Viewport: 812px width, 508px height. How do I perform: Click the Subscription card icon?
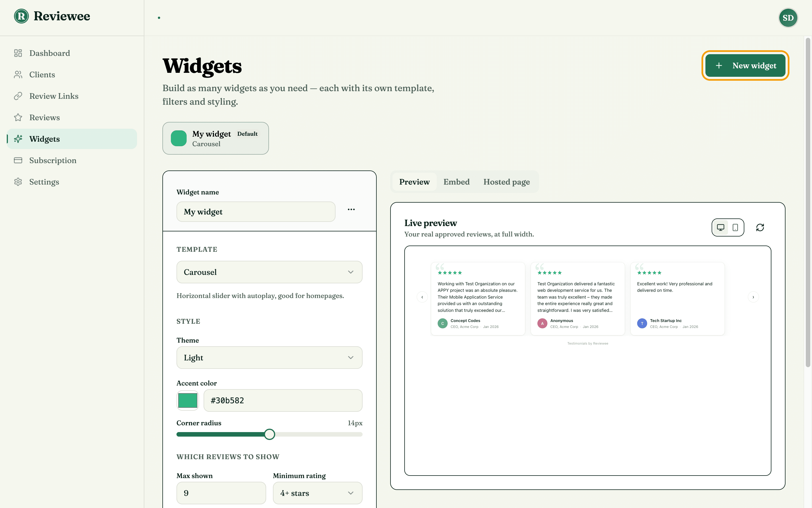tap(18, 160)
